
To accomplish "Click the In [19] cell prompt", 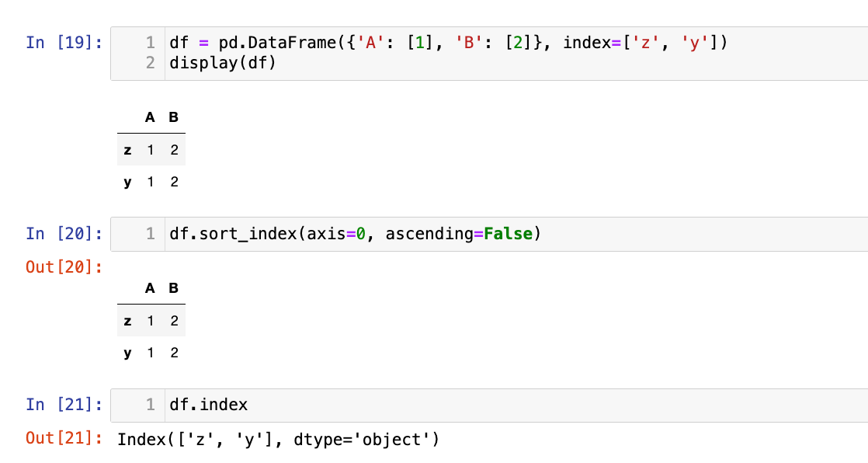I will point(64,43).
